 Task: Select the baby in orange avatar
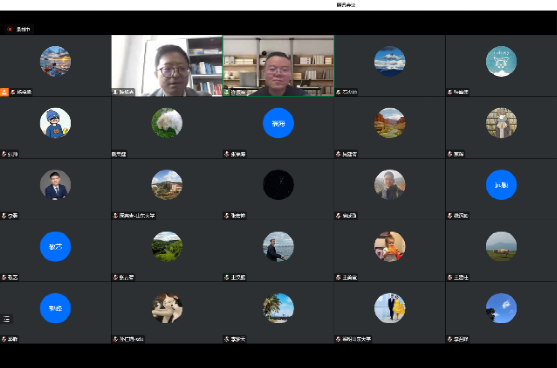[x=390, y=247]
